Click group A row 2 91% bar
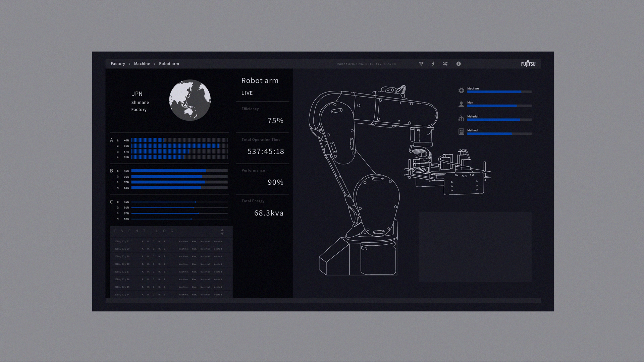This screenshot has width=644, height=362. (x=179, y=146)
